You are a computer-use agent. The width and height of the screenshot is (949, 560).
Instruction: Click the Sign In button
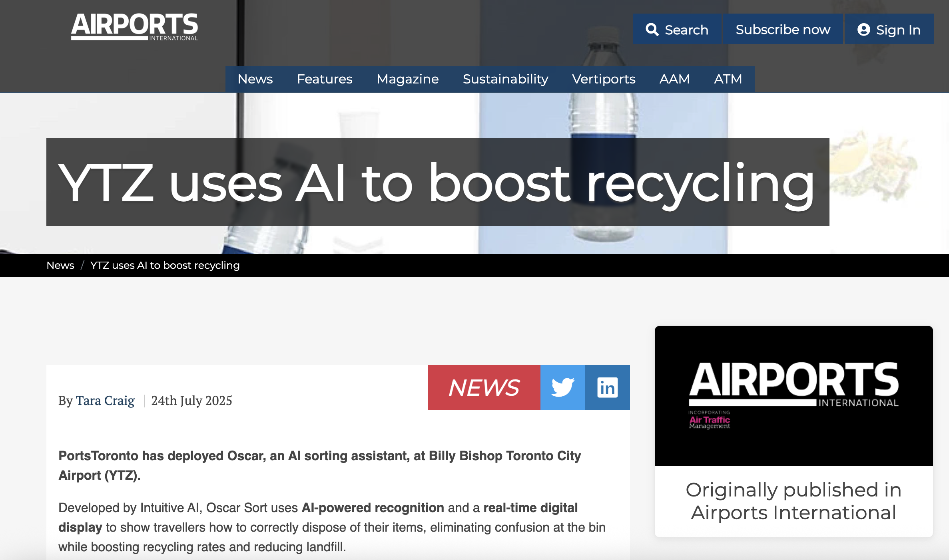tap(889, 29)
